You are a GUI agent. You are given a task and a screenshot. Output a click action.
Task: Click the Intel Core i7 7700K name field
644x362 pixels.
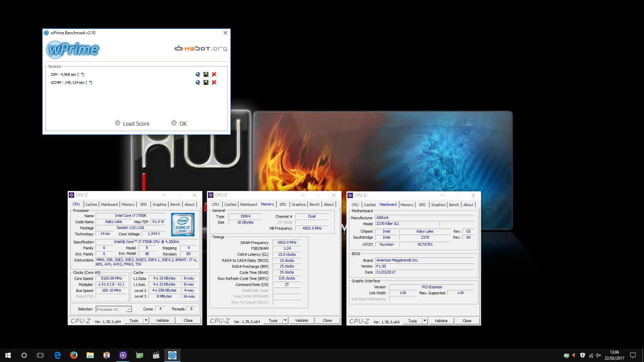(130, 216)
